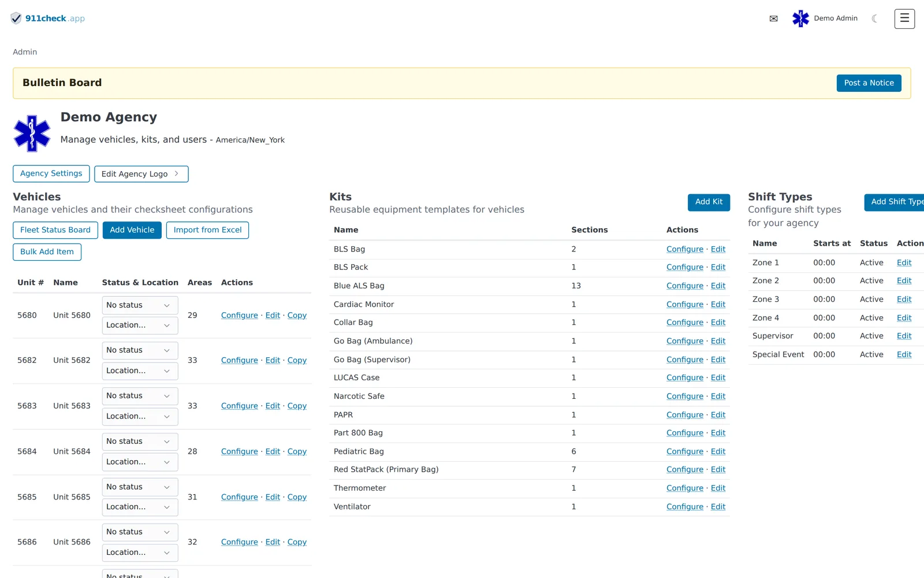Open Location dropdown for Unit 5686
Viewport: 924px width, 578px height.
[140, 553]
